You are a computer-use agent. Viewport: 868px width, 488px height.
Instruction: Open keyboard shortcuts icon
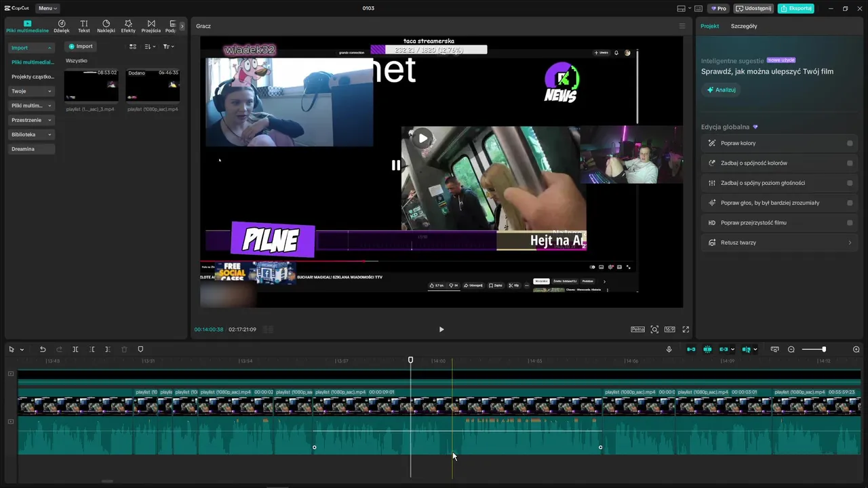(x=698, y=8)
